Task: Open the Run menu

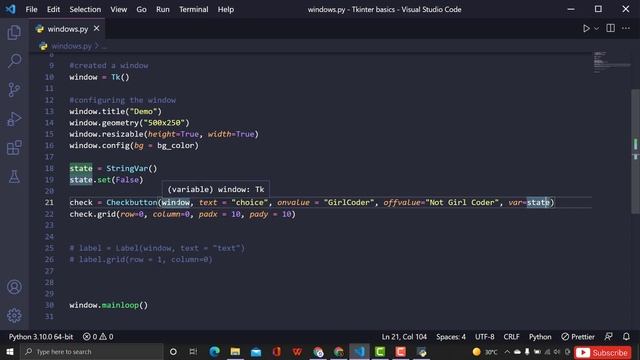Action: point(162,9)
